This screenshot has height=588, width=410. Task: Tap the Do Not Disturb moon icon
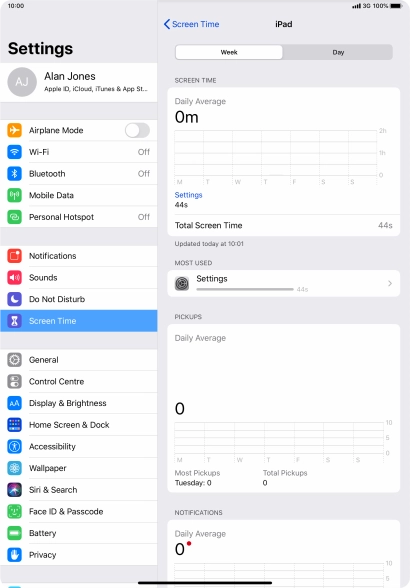point(14,299)
